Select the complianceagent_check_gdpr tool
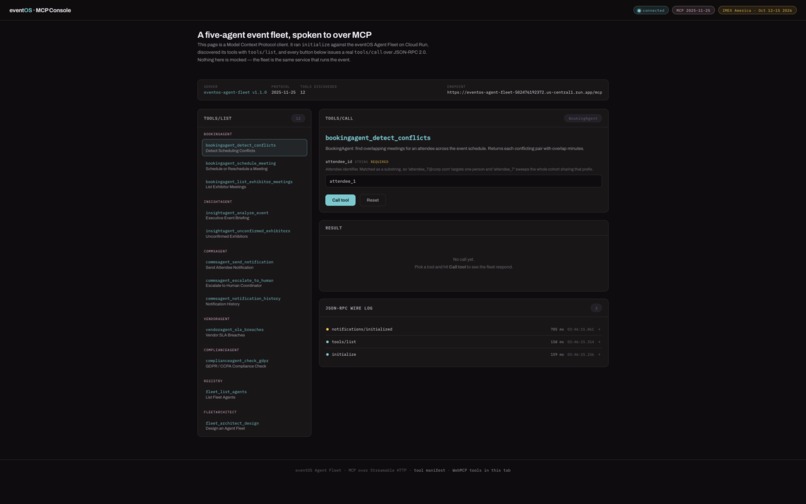The image size is (806, 504). pyautogui.click(x=254, y=363)
